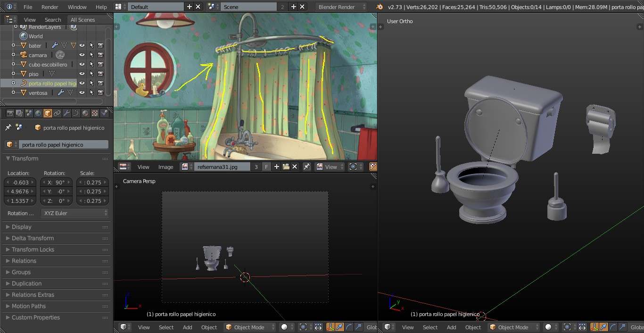Image resolution: width=644 pixels, height=333 pixels.
Task: Hide bater object with eye icon
Action: point(82,45)
